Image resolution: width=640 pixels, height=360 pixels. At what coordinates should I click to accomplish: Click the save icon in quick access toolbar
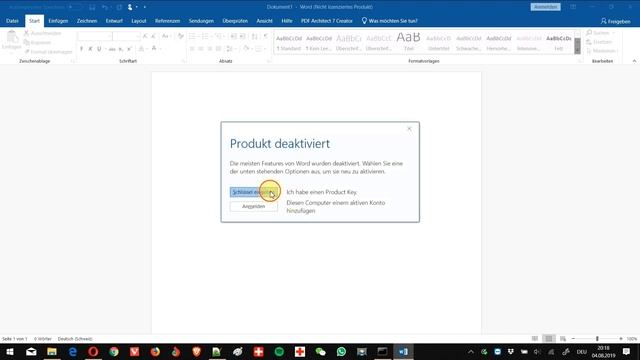point(92,7)
